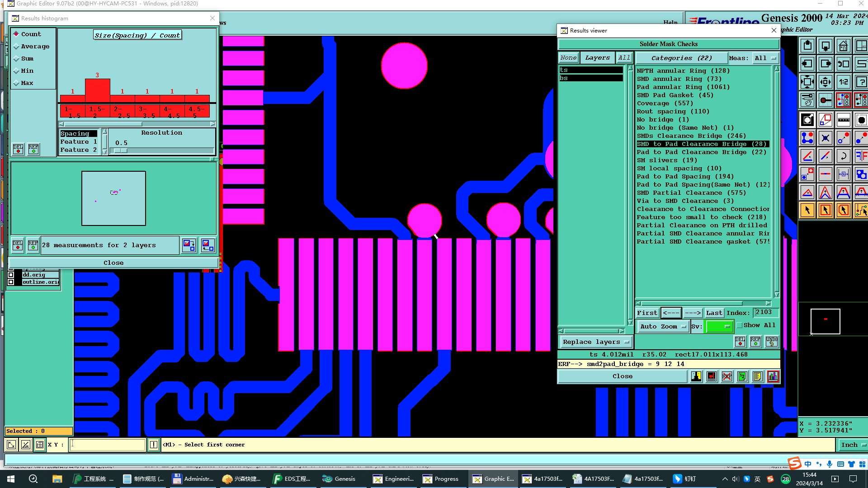Select the ruler measurement tool
Image resolution: width=868 pixels, height=488 pixels.
click(843, 120)
